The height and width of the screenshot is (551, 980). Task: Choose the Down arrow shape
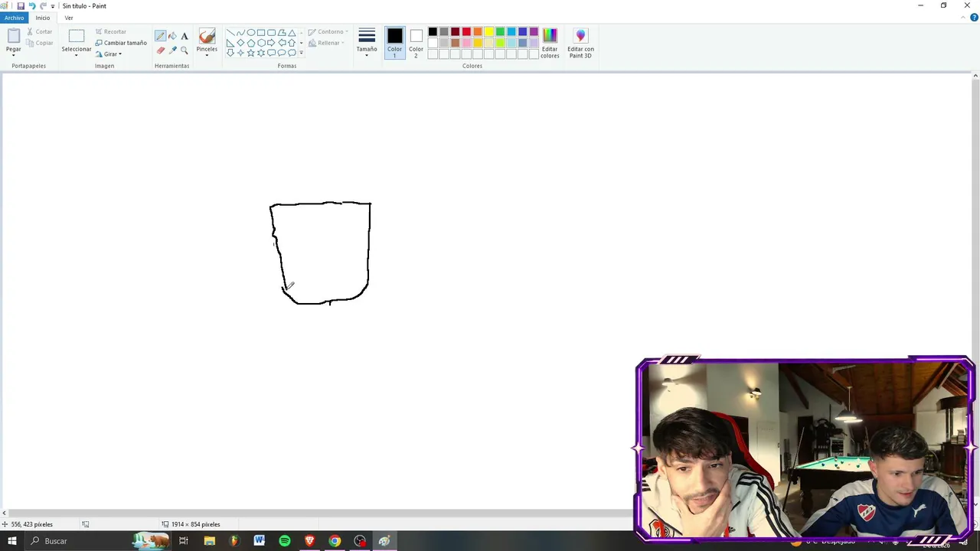230,53
